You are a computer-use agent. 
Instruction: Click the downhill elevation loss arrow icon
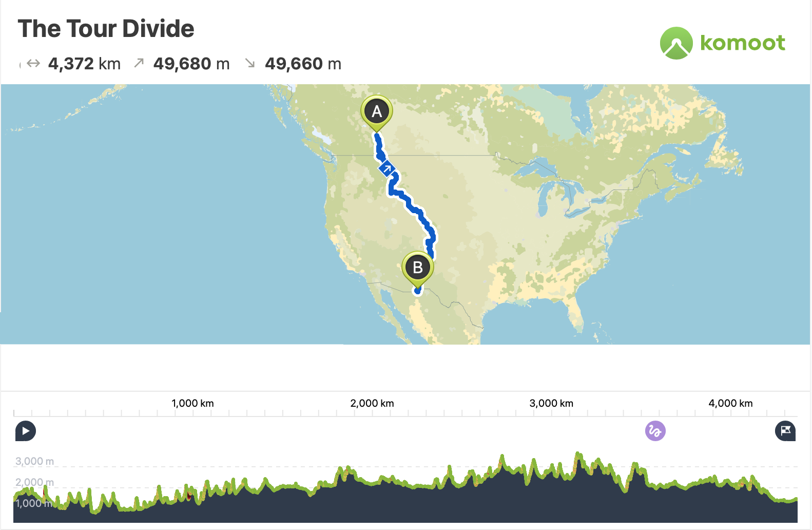tap(250, 63)
